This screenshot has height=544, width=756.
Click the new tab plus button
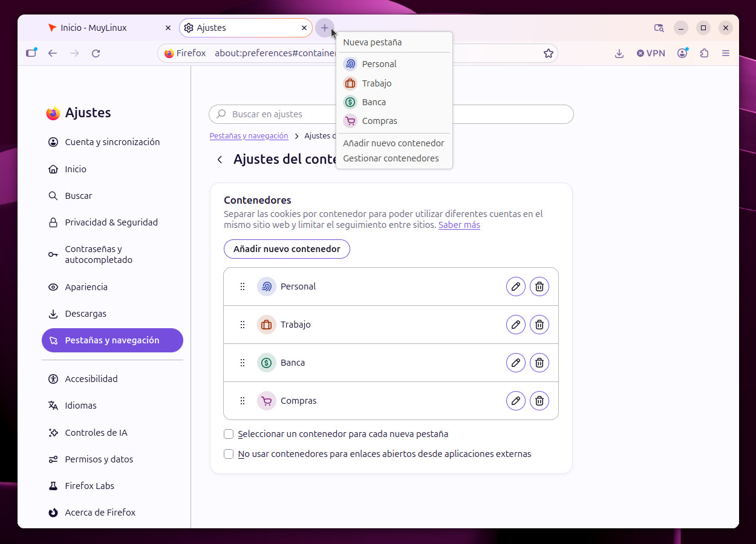coord(325,28)
